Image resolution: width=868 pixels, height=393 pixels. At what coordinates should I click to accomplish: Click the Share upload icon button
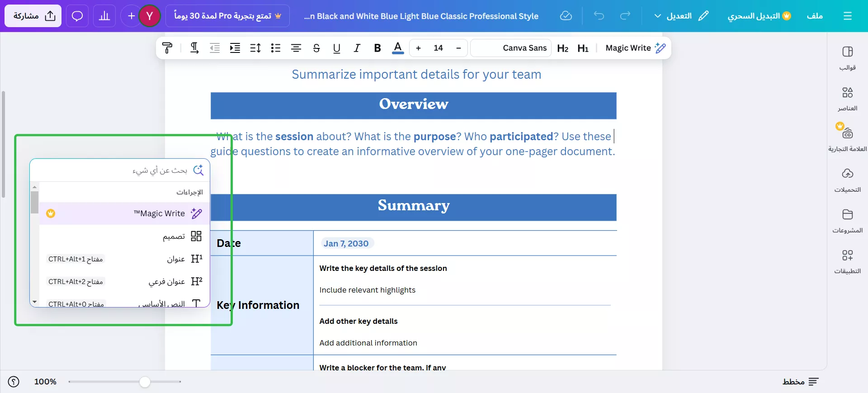[x=33, y=16]
